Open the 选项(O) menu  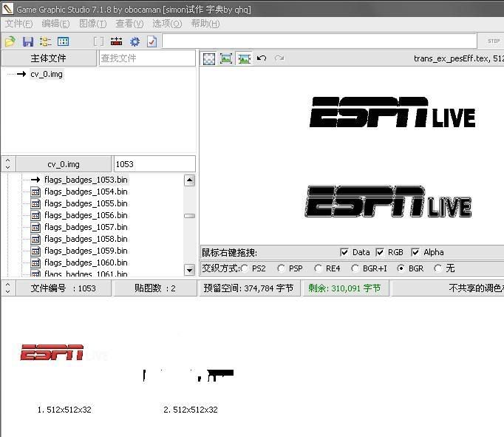pyautogui.click(x=167, y=24)
